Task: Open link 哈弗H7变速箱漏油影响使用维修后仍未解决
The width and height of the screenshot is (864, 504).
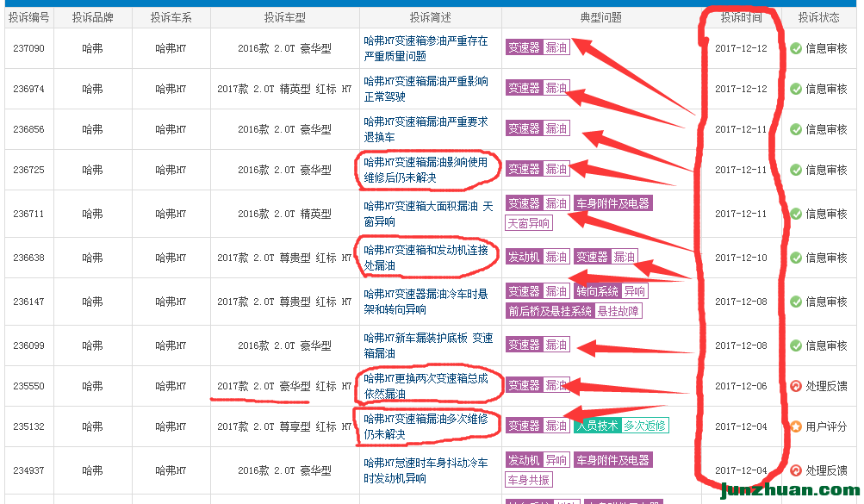Action: [x=426, y=170]
